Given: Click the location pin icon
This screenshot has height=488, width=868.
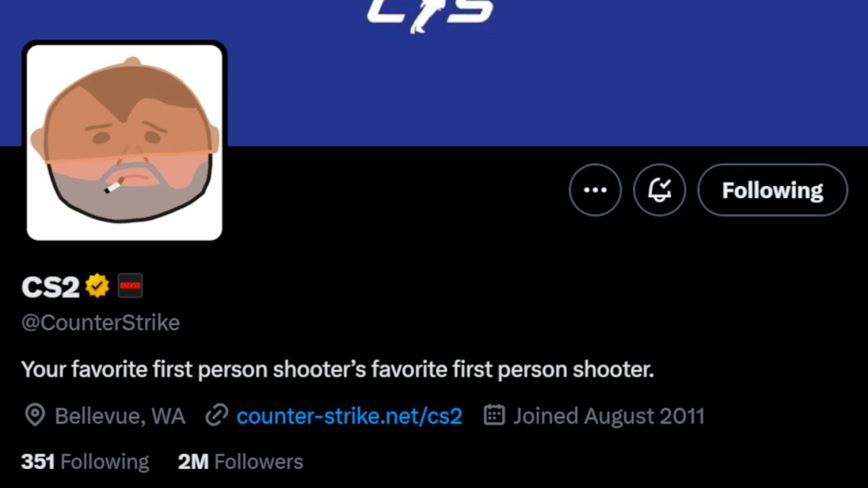Looking at the screenshot, I should [x=35, y=415].
